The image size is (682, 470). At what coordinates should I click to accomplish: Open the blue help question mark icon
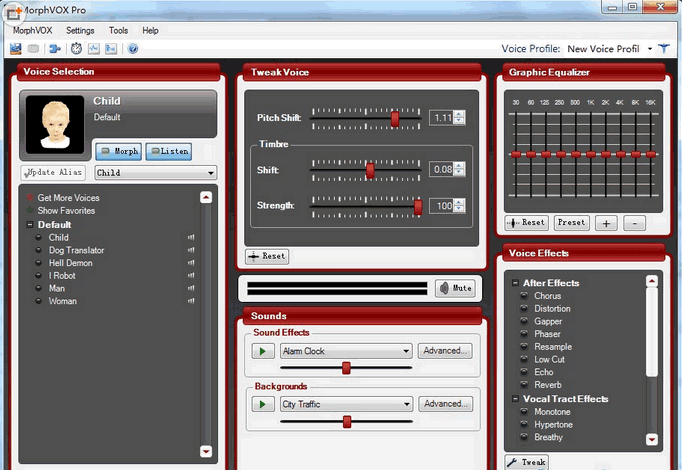[133, 49]
